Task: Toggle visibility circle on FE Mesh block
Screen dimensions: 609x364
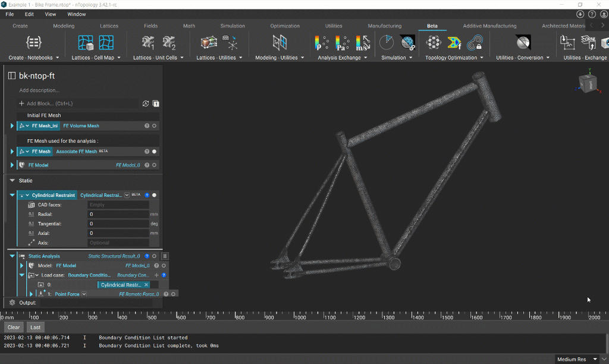Action: [154, 152]
